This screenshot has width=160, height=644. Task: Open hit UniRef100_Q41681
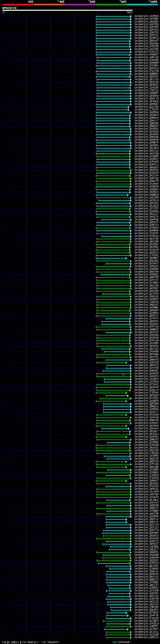pyautogui.click(x=146, y=22)
